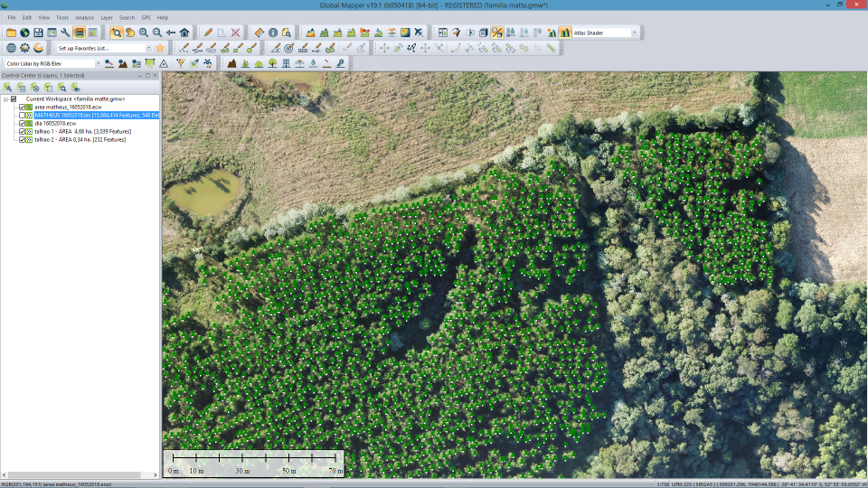This screenshot has width=868, height=488.
Task: Click the Open Data File folder icon
Action: point(11,33)
